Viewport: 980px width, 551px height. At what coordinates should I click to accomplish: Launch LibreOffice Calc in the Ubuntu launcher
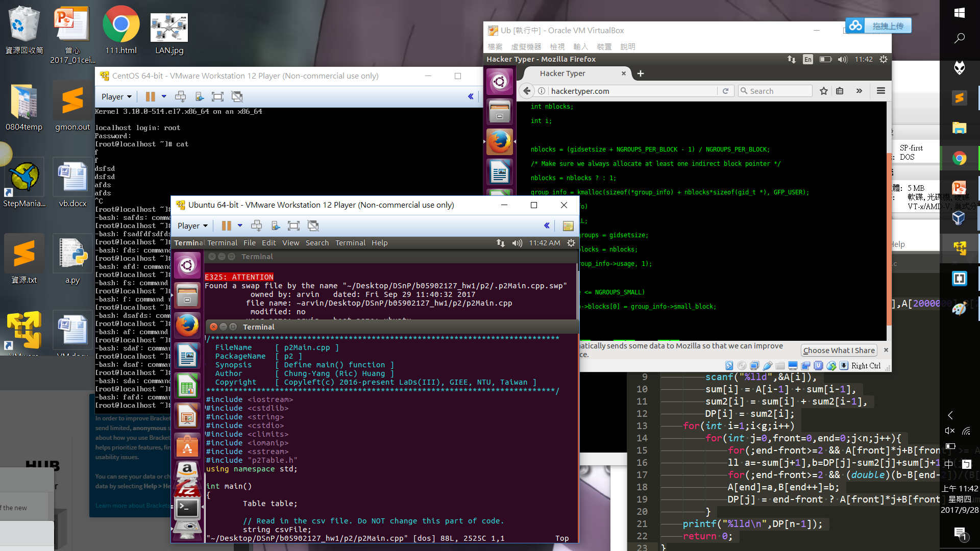[x=187, y=386]
